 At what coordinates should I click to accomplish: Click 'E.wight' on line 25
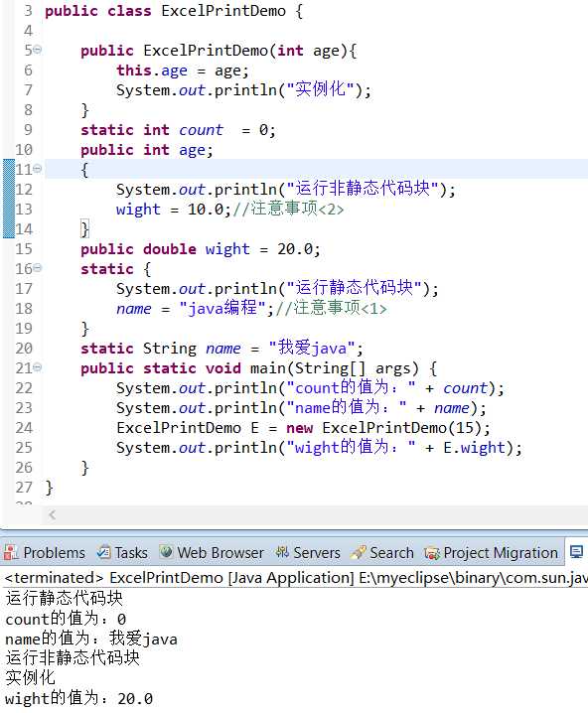pyautogui.click(x=475, y=448)
